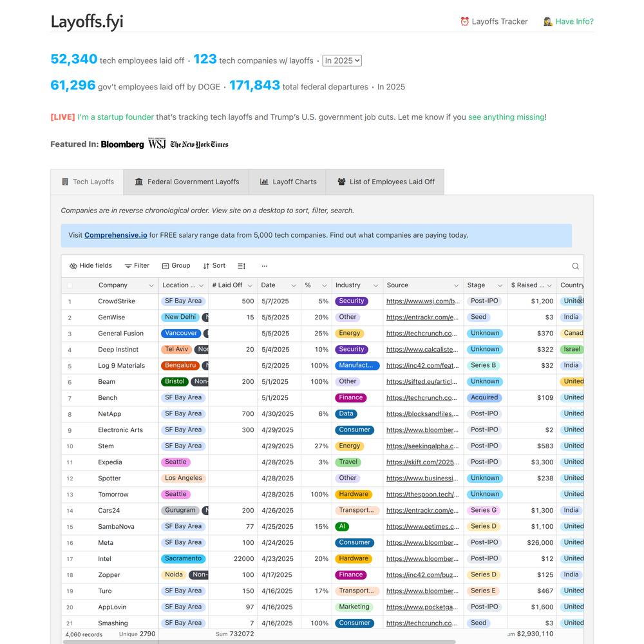Open Expedia's skift.com source link
The height and width of the screenshot is (644, 644).
(422, 462)
